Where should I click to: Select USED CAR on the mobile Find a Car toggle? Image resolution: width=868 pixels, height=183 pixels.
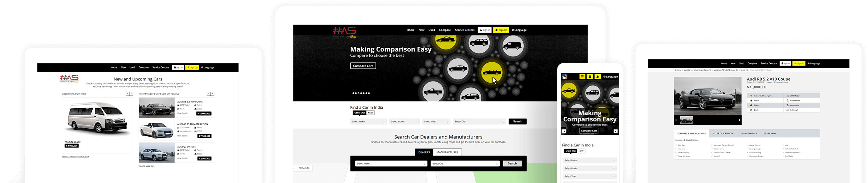point(571,151)
